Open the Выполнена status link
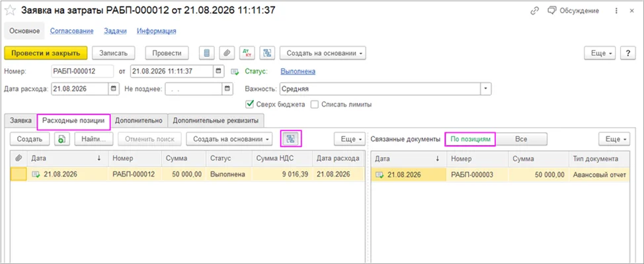The height and width of the screenshot is (264, 644). pos(298,71)
